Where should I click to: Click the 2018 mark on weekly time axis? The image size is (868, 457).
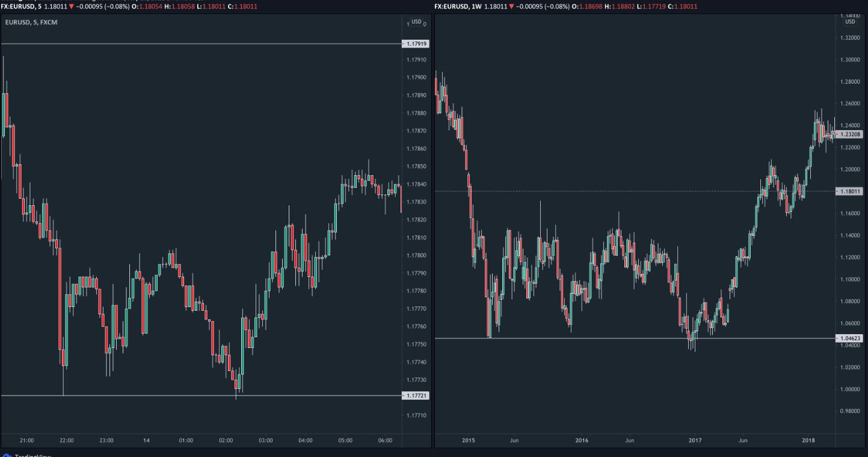click(x=808, y=440)
